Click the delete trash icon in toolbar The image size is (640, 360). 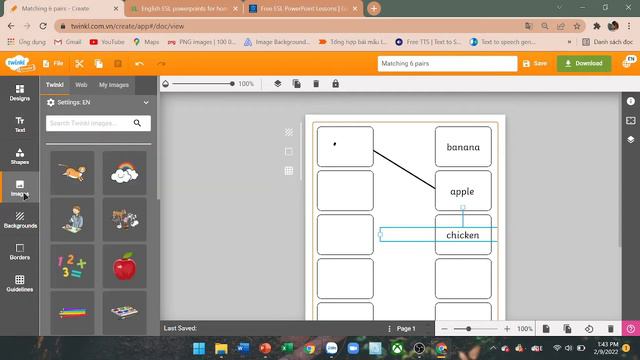pyautogui.click(x=316, y=84)
